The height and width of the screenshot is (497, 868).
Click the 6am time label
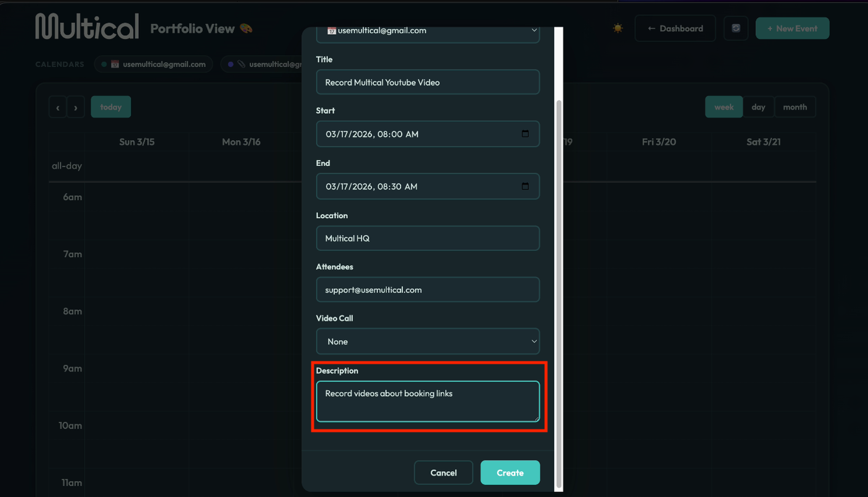[x=72, y=197]
